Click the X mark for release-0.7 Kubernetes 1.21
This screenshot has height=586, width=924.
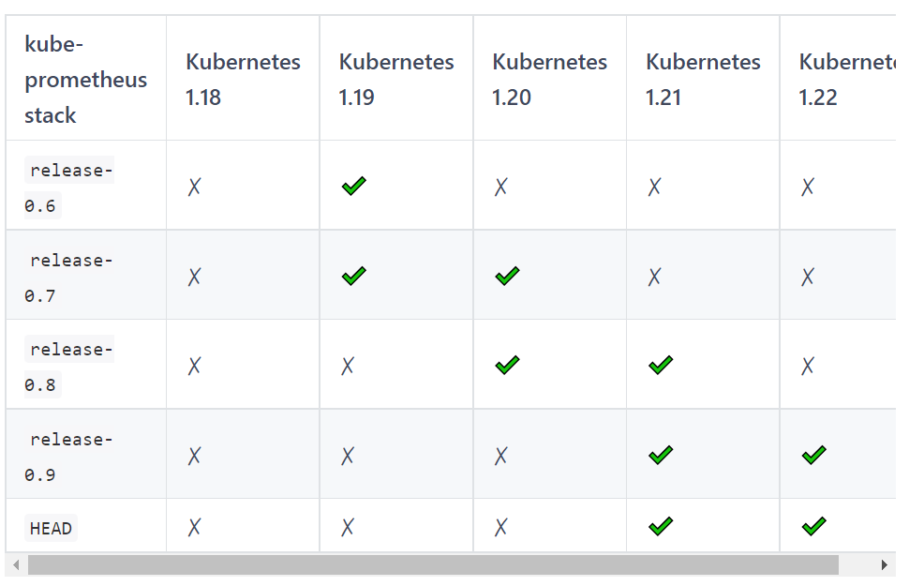(653, 277)
